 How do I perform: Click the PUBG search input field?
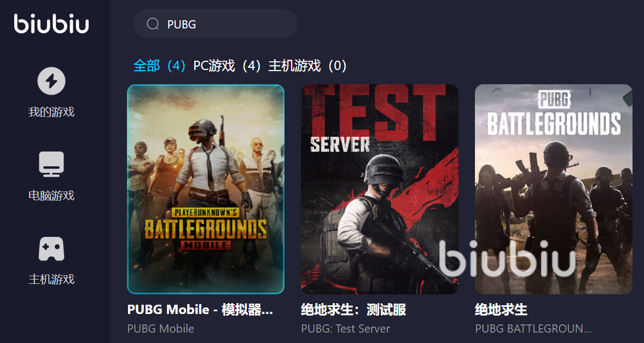click(216, 24)
